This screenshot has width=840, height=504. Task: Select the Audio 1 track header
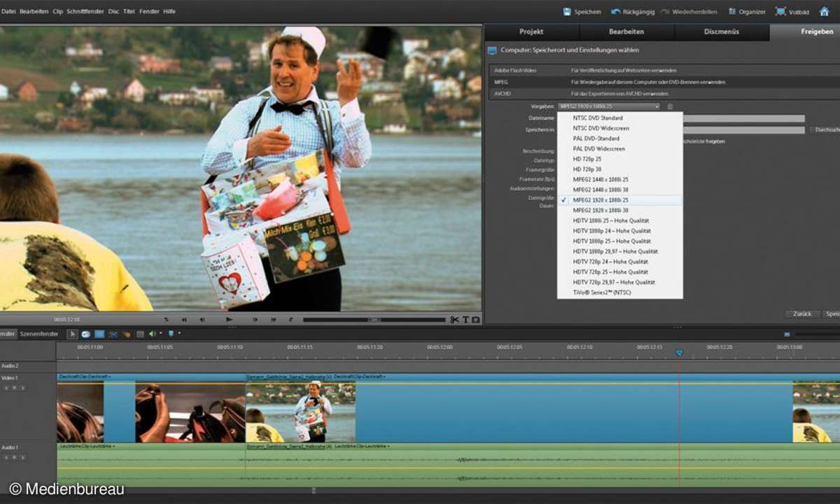(x=28, y=465)
